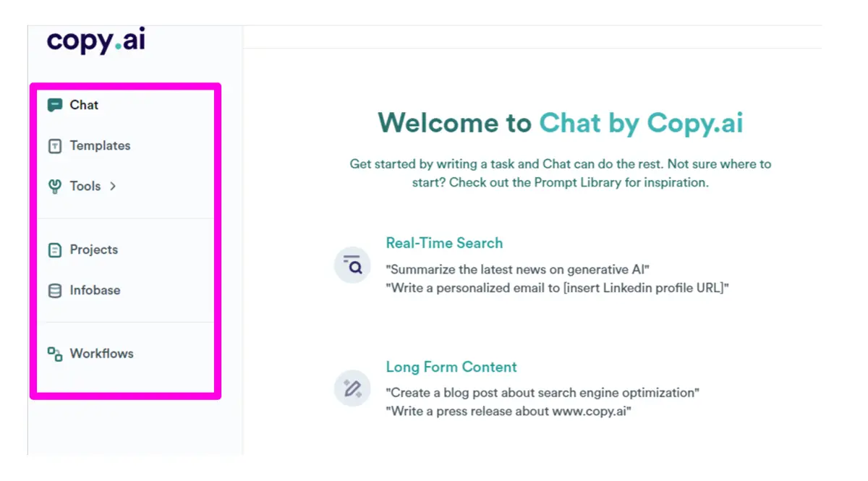The image size is (868, 481).
Task: Choose the search engine optimization blog prompt
Action: (x=542, y=393)
